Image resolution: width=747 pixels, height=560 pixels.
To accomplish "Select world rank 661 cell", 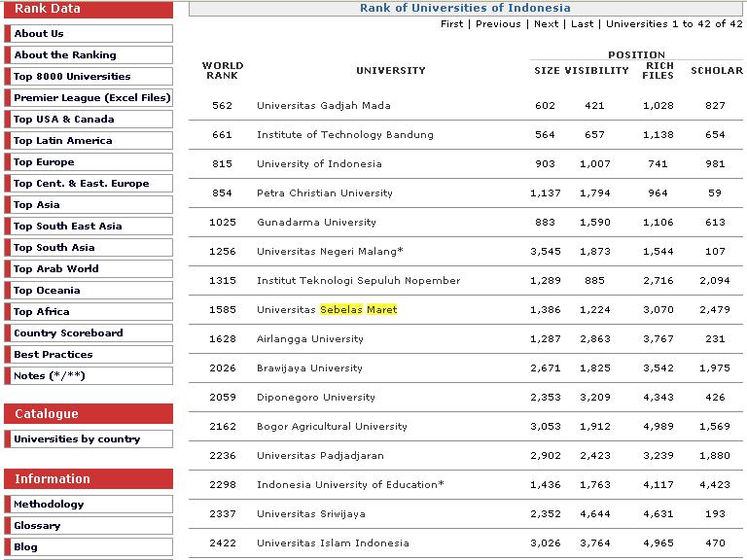I will pos(223,135).
